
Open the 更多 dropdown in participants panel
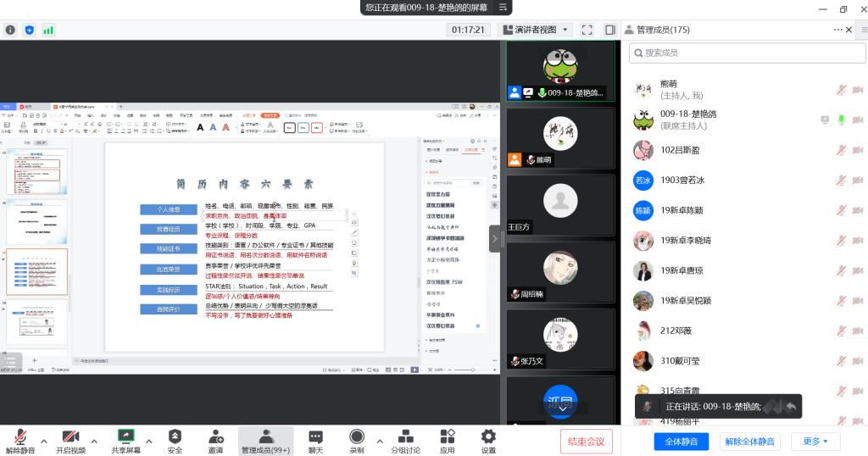point(815,442)
